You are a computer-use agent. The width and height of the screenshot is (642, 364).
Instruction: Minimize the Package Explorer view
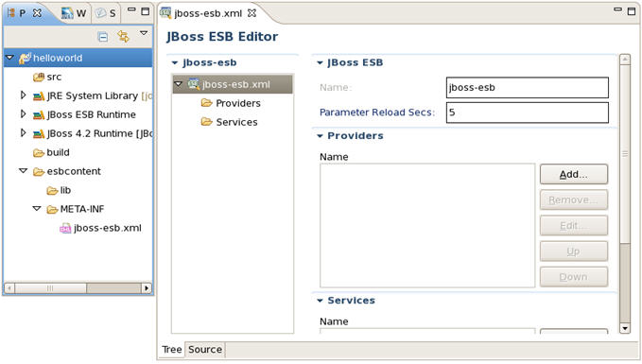[x=131, y=9]
